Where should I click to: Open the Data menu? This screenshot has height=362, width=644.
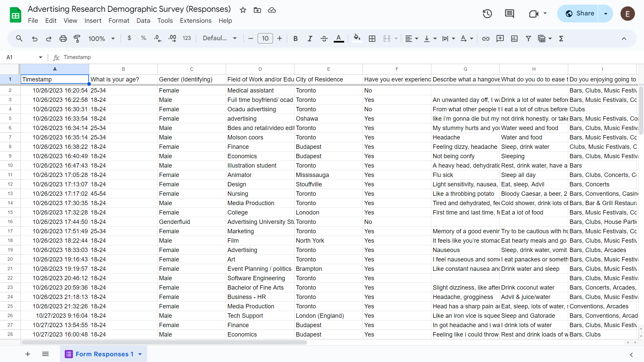point(143,20)
